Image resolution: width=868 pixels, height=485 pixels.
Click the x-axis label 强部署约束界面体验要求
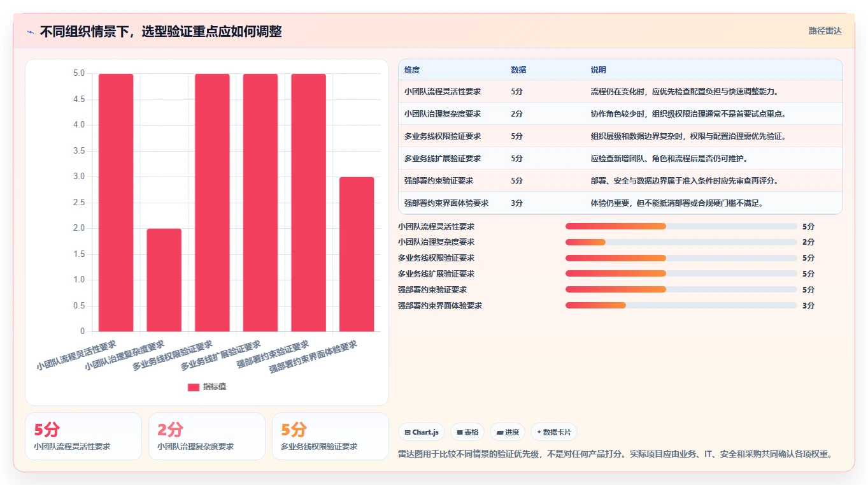pyautogui.click(x=313, y=357)
